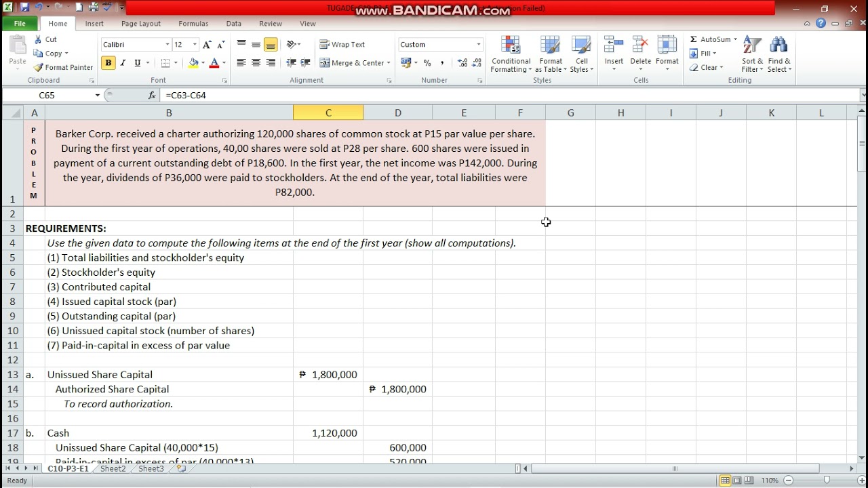Click the Insert Function fx button
The height and width of the screenshot is (488, 868).
pyautogui.click(x=152, y=96)
